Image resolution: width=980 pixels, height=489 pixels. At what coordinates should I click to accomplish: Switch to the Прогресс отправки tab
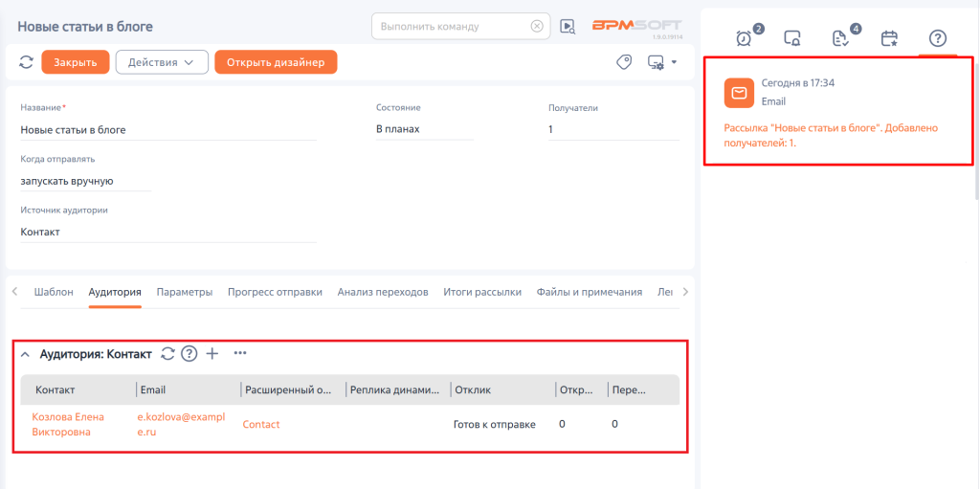point(275,292)
